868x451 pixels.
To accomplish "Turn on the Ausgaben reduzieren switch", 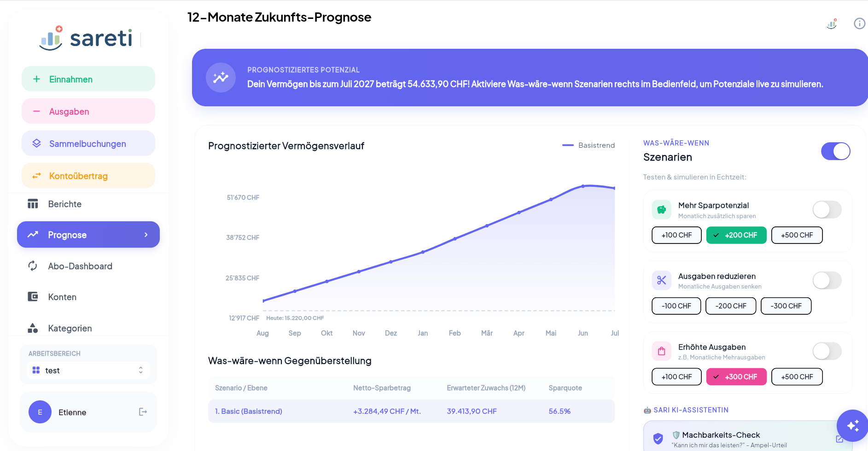I will click(827, 280).
